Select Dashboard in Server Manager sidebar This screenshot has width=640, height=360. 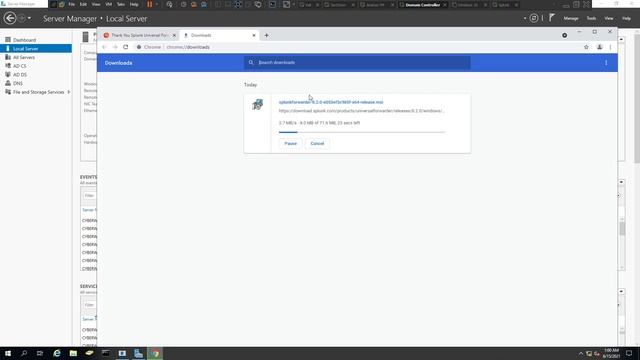(24, 40)
